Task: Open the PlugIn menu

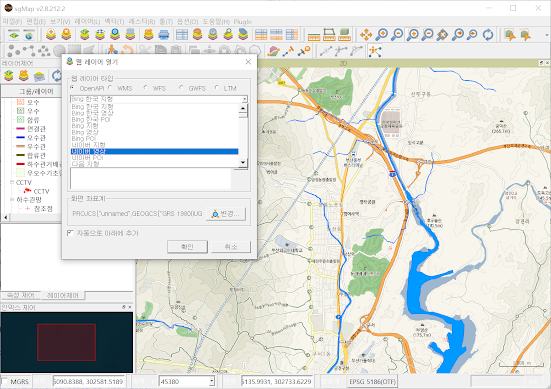Action: point(242,22)
